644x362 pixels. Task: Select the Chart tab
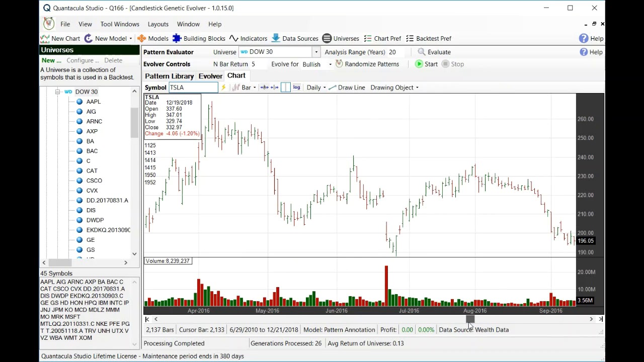pyautogui.click(x=236, y=75)
